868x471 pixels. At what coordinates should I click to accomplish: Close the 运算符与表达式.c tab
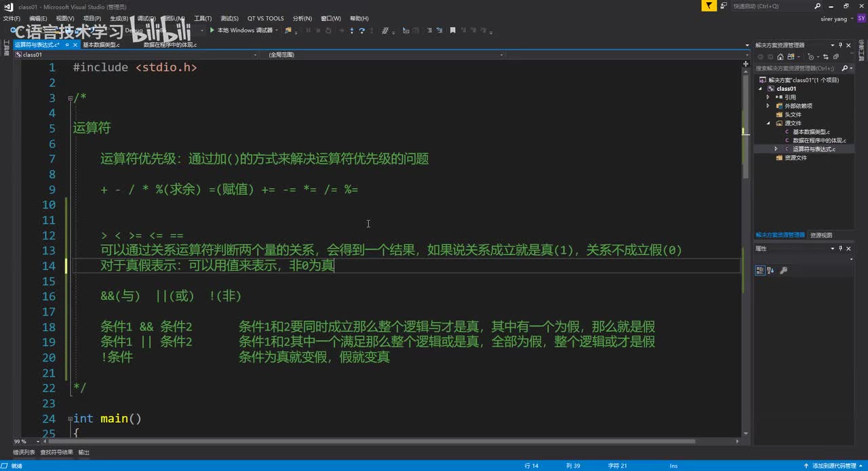pos(75,45)
